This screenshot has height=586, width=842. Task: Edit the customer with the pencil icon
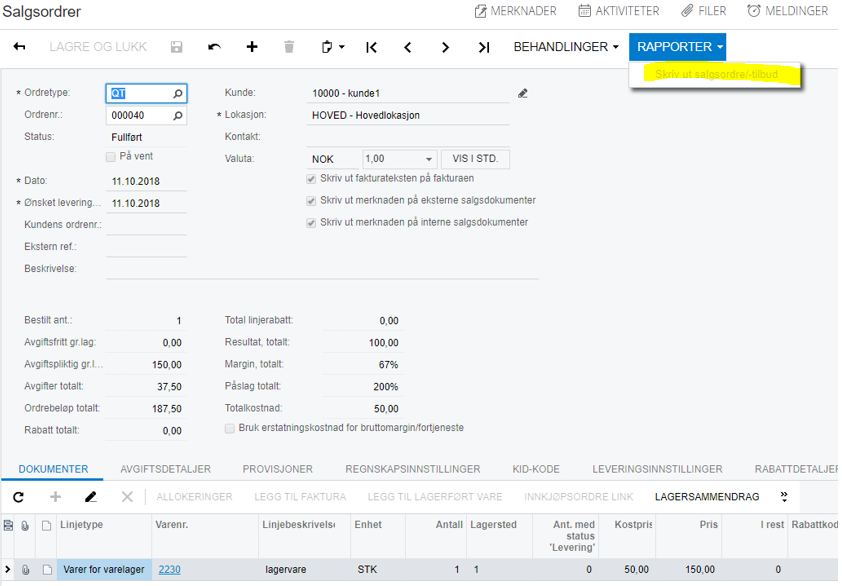pos(522,93)
